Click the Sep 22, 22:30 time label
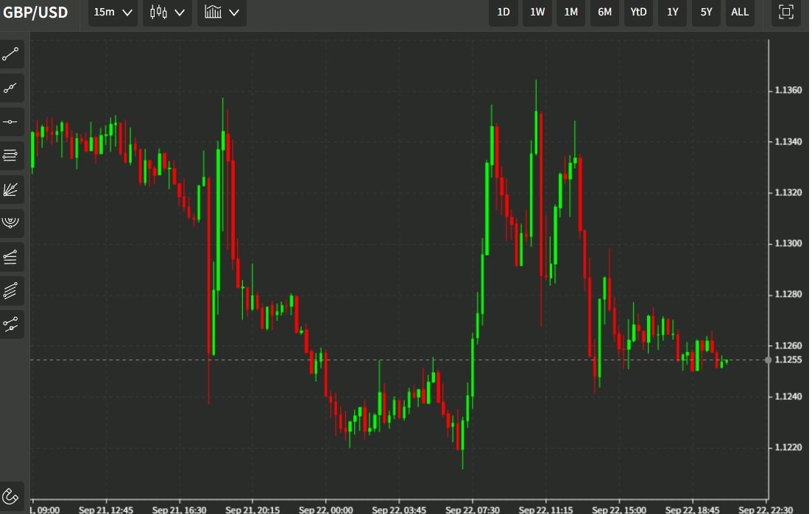 click(766, 510)
